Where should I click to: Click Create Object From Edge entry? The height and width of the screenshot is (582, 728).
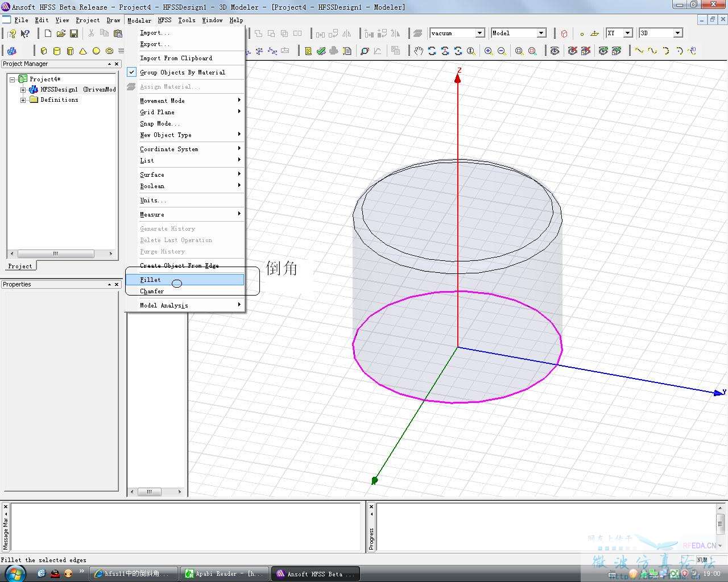tap(185, 265)
